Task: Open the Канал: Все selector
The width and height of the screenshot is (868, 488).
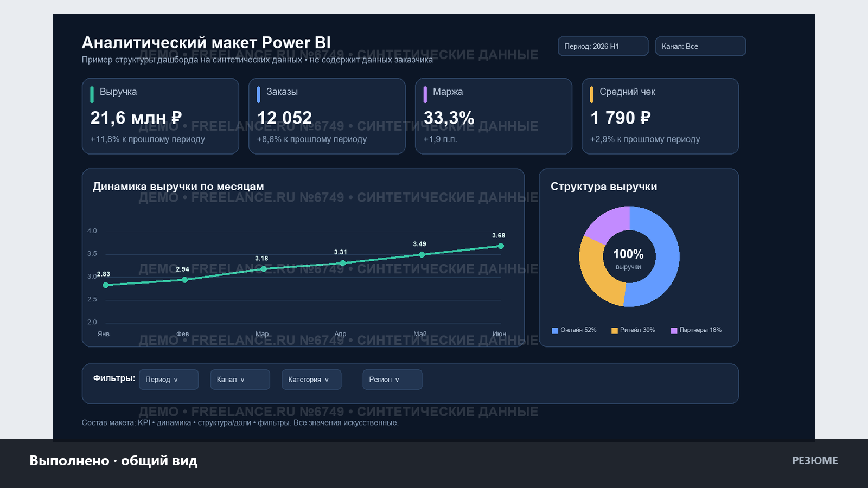Action: [x=700, y=46]
